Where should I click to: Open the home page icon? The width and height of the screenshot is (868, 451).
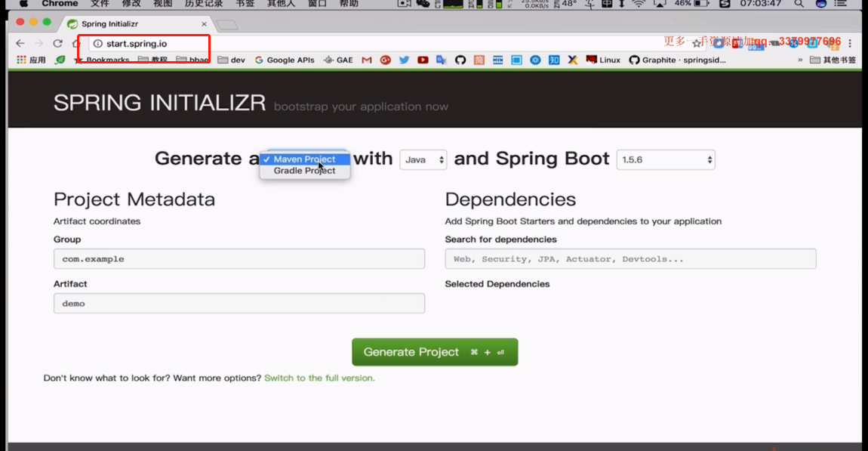point(75,43)
